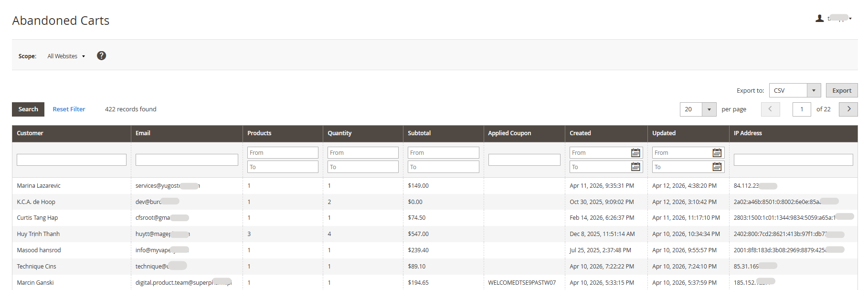The height and width of the screenshot is (290, 868).
Task: Click the Feb 14, 2026 created date
Action: [x=602, y=218]
